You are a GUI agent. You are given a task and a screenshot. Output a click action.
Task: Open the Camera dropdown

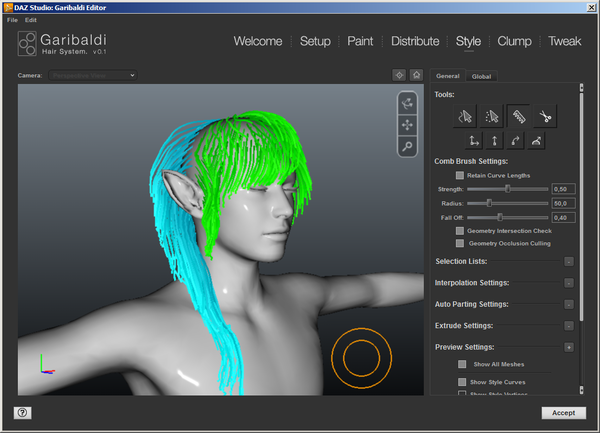(x=92, y=75)
